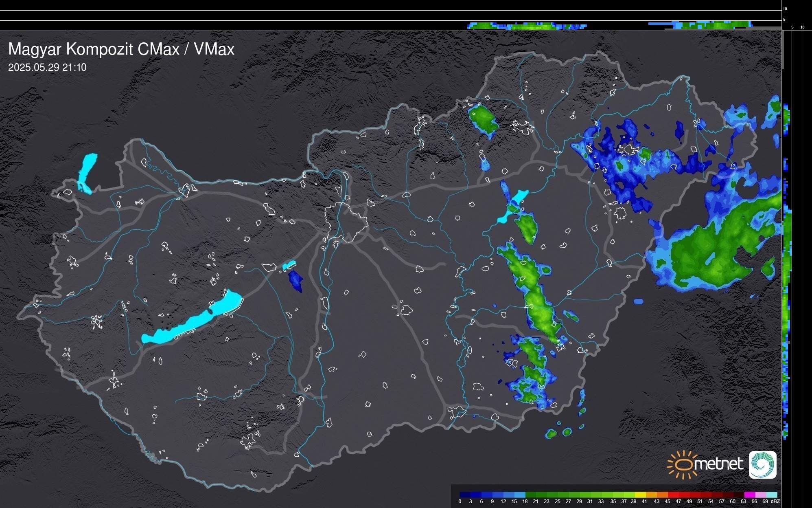Click the Magyar Kompozit CMax / VMax title
The width and height of the screenshot is (812, 508).
click(121, 49)
